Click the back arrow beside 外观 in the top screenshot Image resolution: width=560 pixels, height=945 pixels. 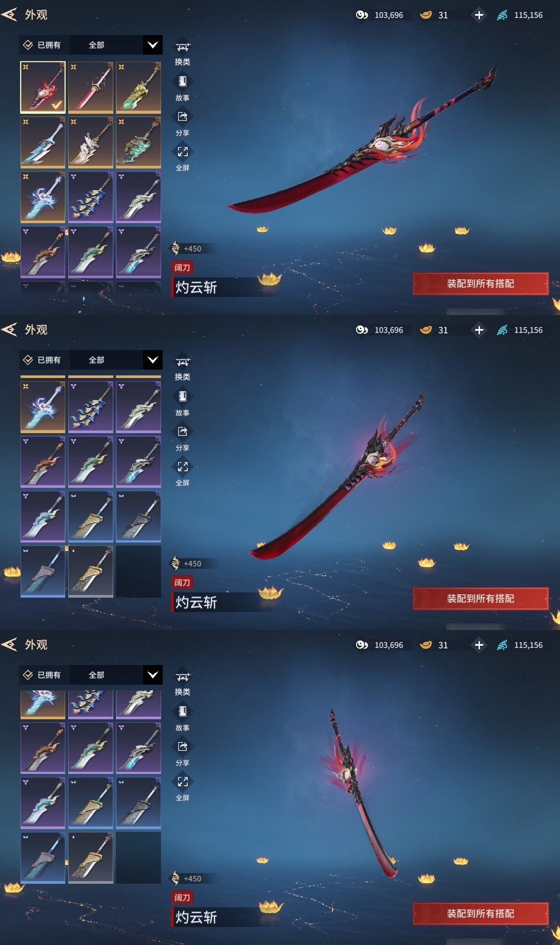coord(9,15)
